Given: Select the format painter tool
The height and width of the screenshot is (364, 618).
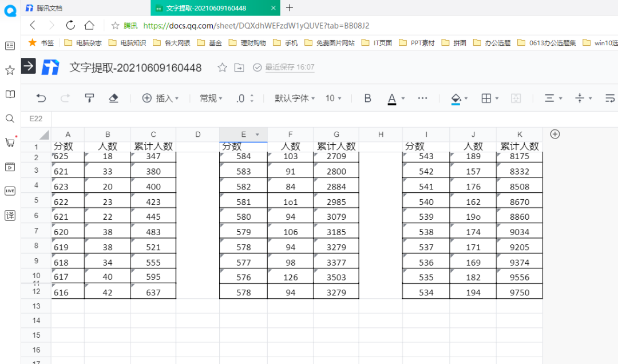Looking at the screenshot, I should (89, 98).
